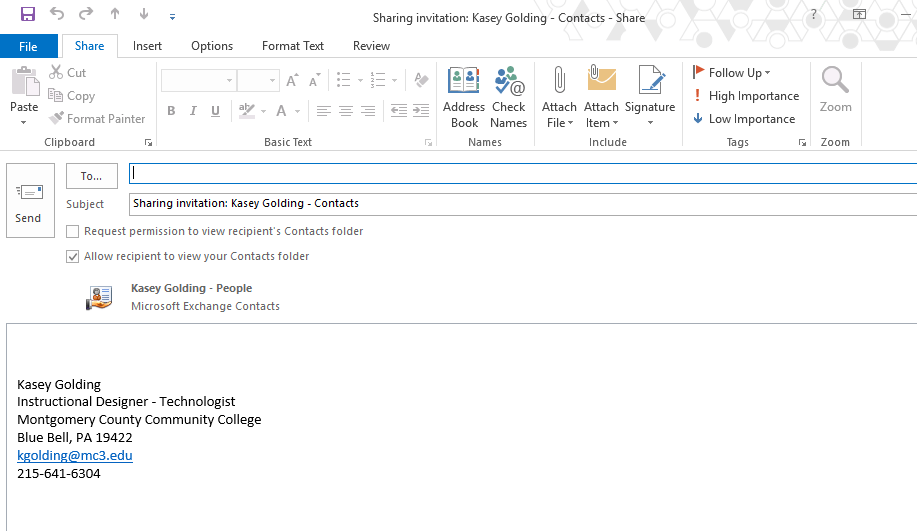Center the text
This screenshot has height=531, width=917.
[346, 111]
